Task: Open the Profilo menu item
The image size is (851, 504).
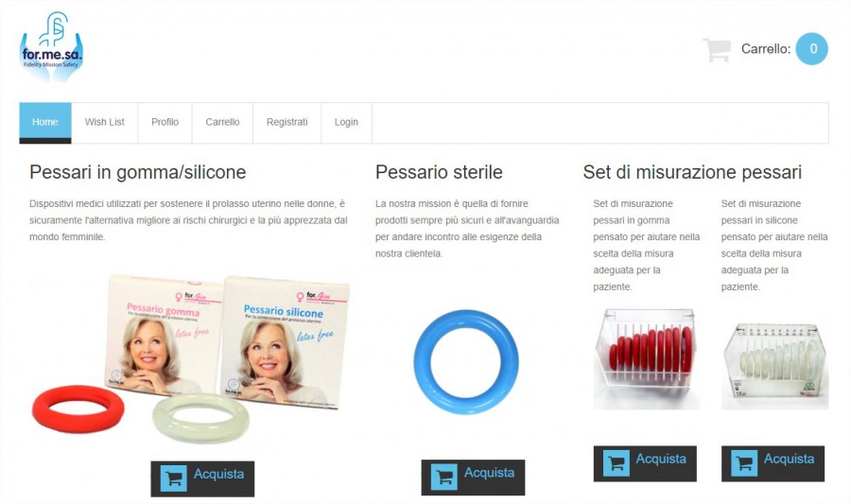Action: [x=165, y=123]
